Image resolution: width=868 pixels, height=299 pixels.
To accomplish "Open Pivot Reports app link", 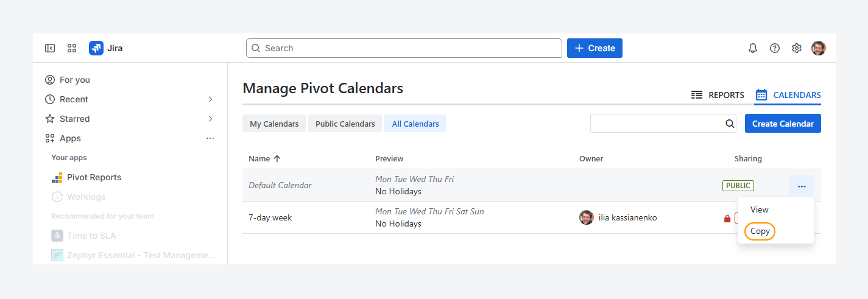I will coord(94,177).
